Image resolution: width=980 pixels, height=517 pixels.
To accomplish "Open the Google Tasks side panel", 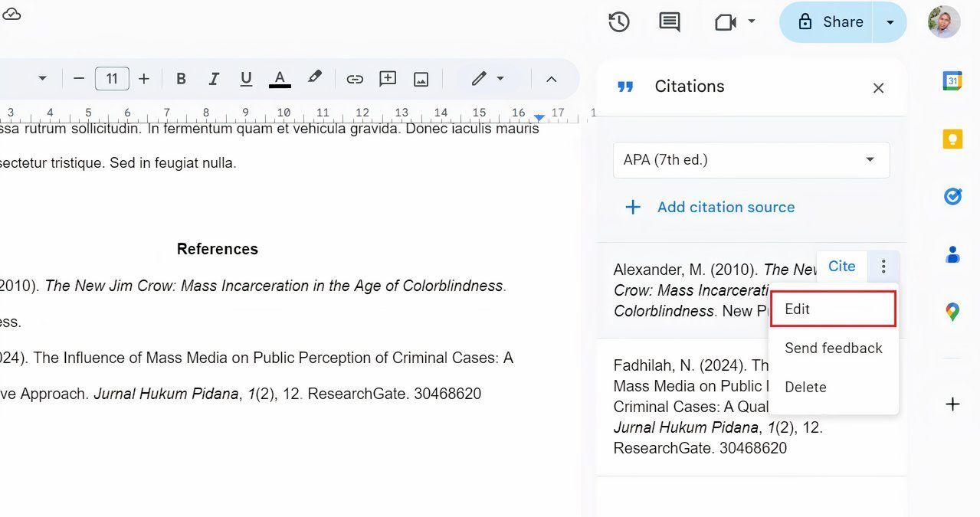I will click(x=952, y=196).
